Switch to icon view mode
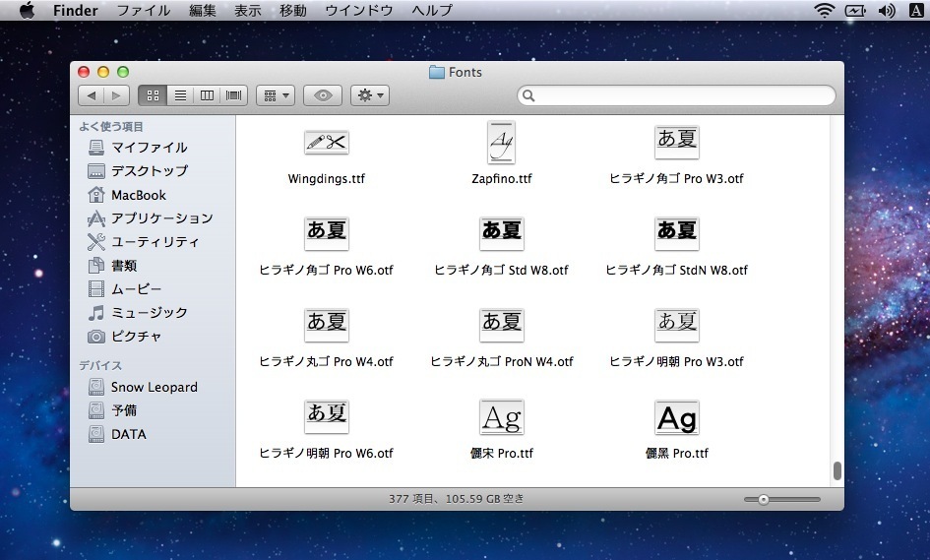This screenshot has height=560, width=930. pyautogui.click(x=152, y=95)
